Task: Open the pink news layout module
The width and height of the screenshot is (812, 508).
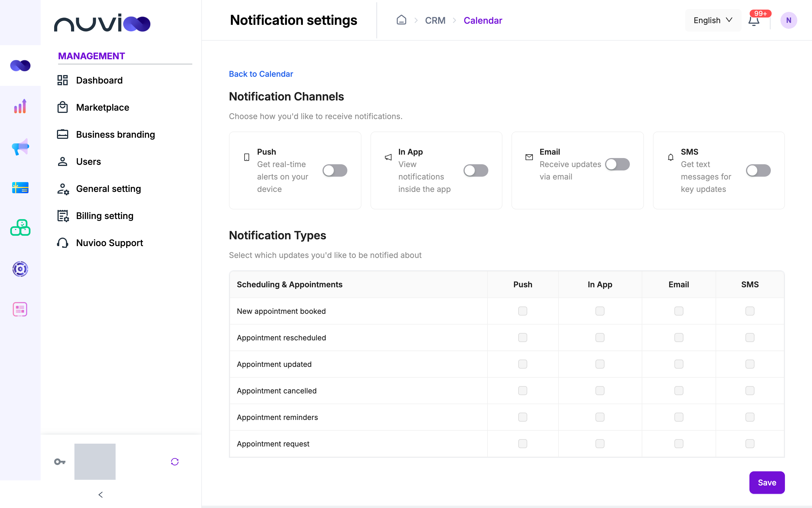Action: click(x=20, y=309)
